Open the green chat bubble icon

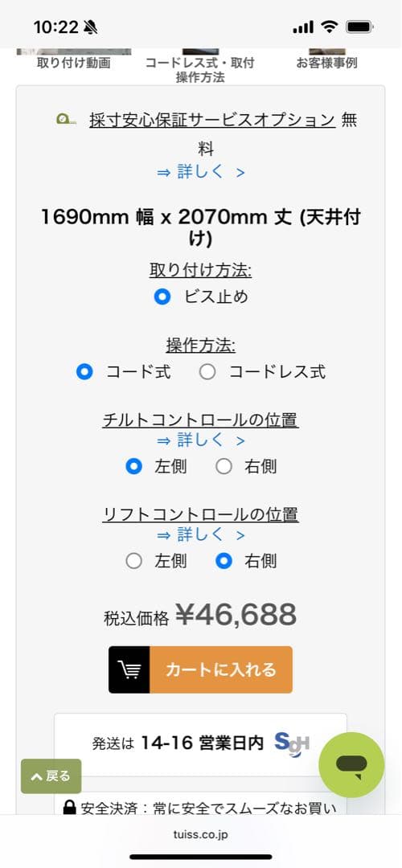click(x=351, y=764)
